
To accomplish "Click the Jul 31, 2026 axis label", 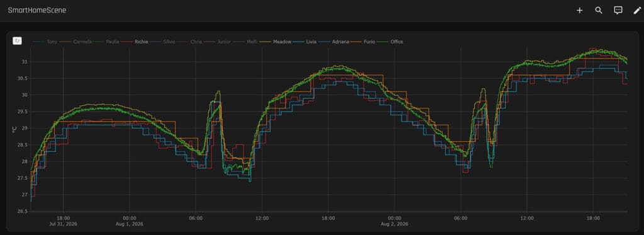I will [64, 224].
